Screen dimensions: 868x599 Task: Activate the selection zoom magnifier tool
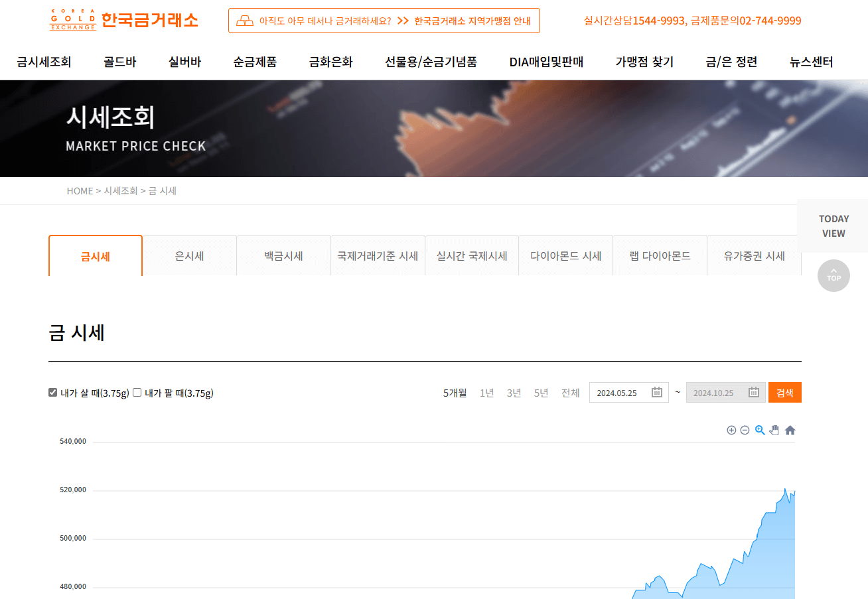759,430
